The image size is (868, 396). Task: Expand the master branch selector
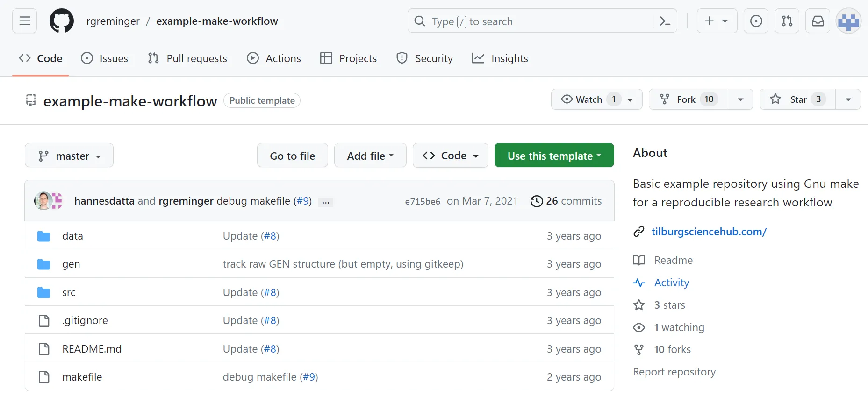(x=69, y=156)
